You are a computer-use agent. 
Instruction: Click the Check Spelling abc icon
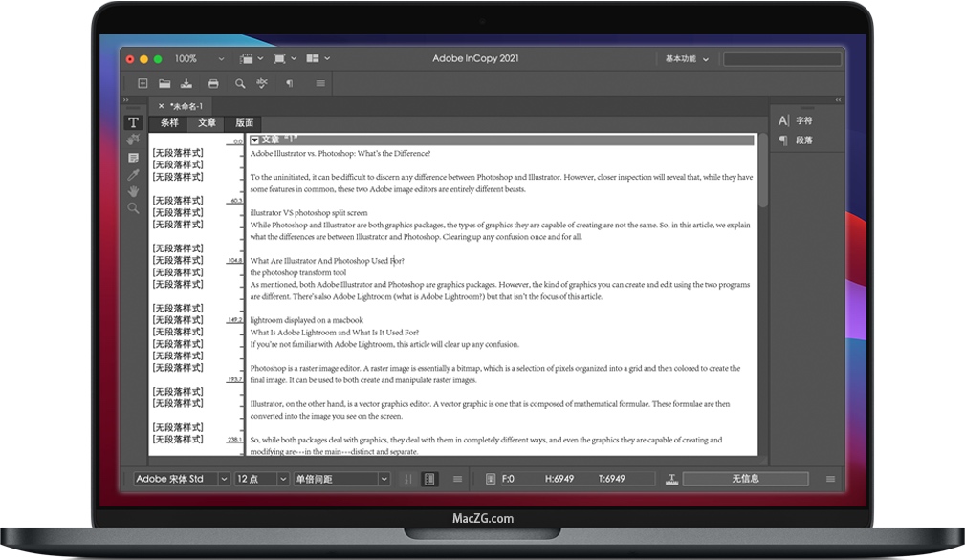[262, 83]
